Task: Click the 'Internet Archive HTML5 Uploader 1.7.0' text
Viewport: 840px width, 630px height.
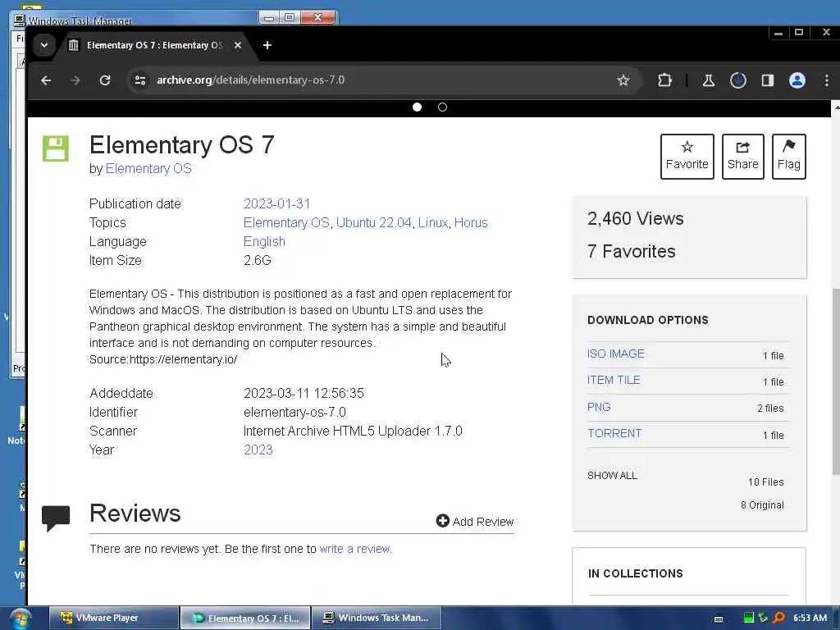Action: tap(353, 431)
